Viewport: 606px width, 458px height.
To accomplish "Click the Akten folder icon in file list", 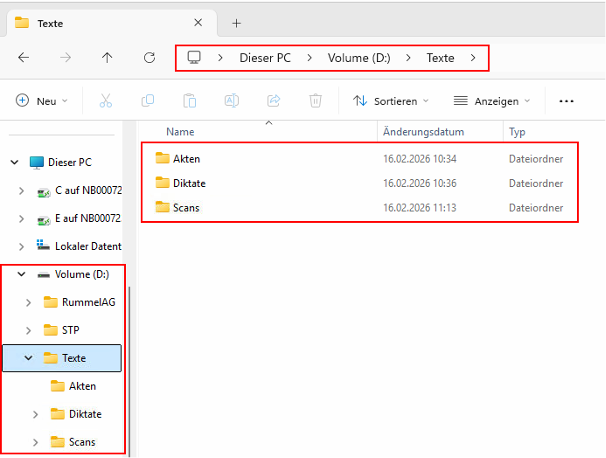I will pos(162,158).
